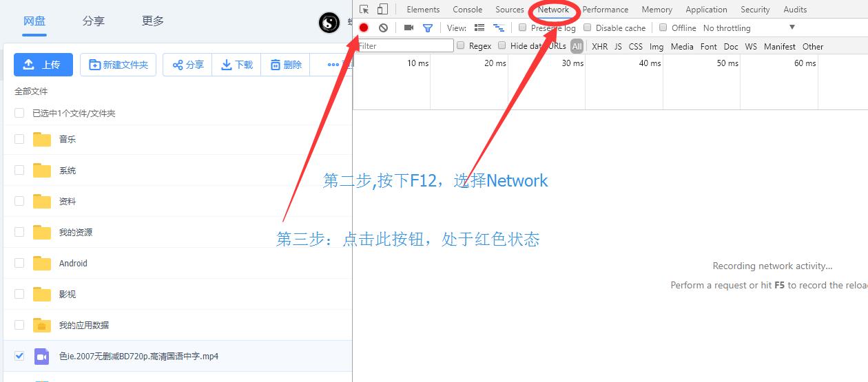
Task: Check the 音乐 folder checkbox
Action: (x=19, y=139)
